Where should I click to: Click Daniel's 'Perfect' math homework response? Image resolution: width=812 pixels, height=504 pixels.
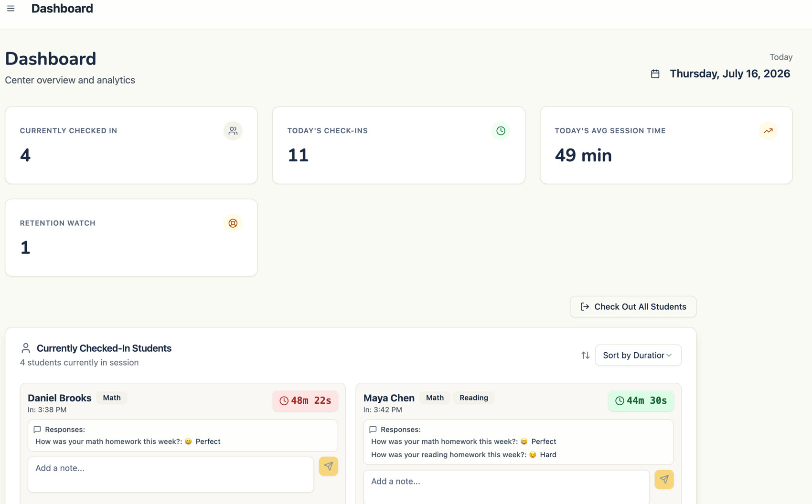(x=208, y=441)
